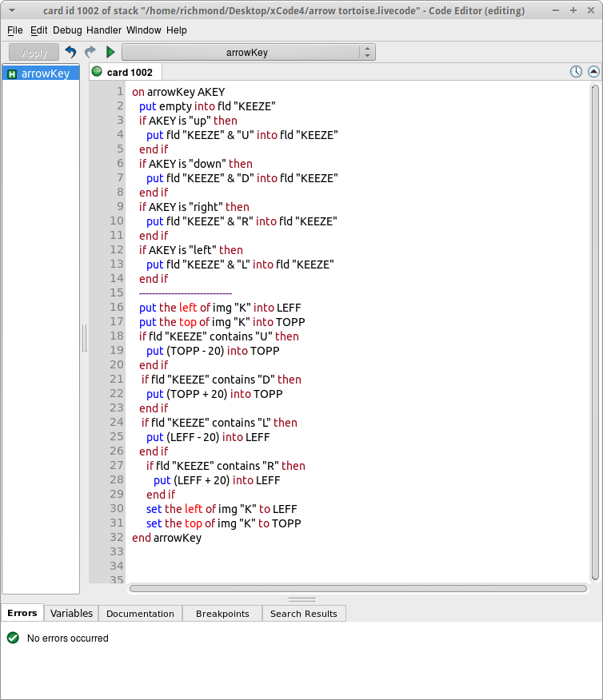Click the vertical scrollbar beside the code

coord(594,332)
